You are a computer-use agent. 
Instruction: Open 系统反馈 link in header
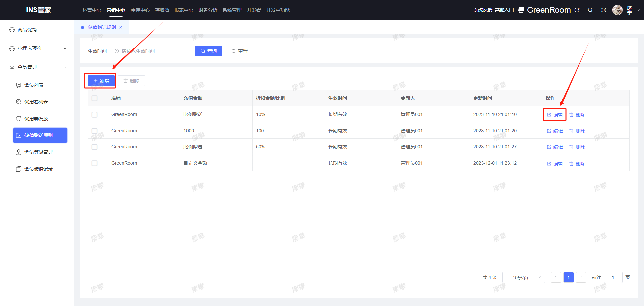pos(483,10)
